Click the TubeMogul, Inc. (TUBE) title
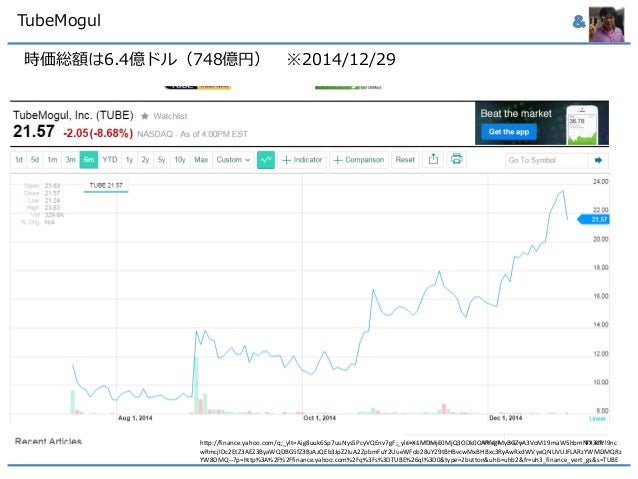Viewport: 638px width, 479px height. point(73,116)
